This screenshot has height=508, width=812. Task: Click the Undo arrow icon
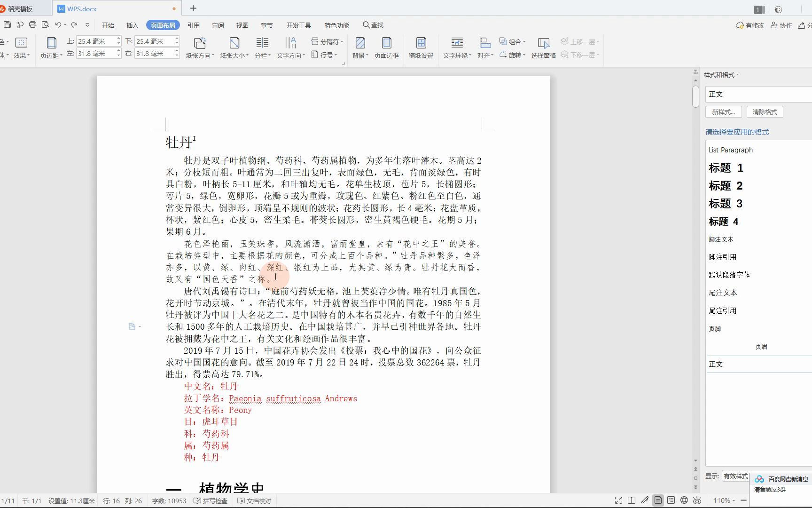click(x=58, y=24)
